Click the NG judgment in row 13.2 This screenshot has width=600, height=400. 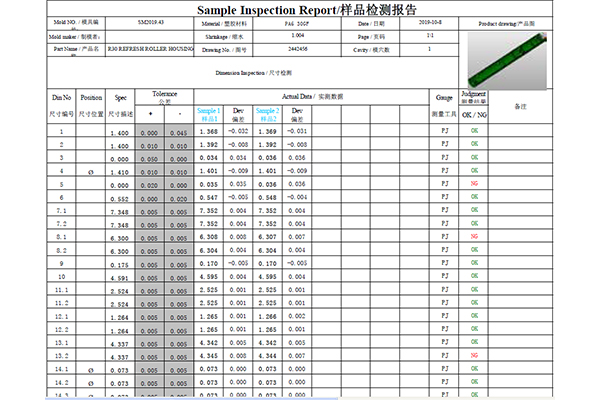click(474, 356)
